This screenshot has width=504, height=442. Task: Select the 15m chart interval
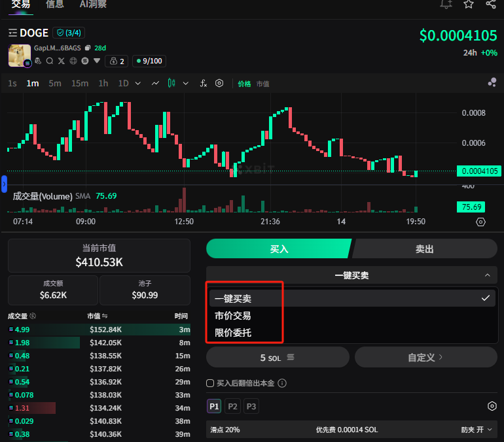pos(80,84)
